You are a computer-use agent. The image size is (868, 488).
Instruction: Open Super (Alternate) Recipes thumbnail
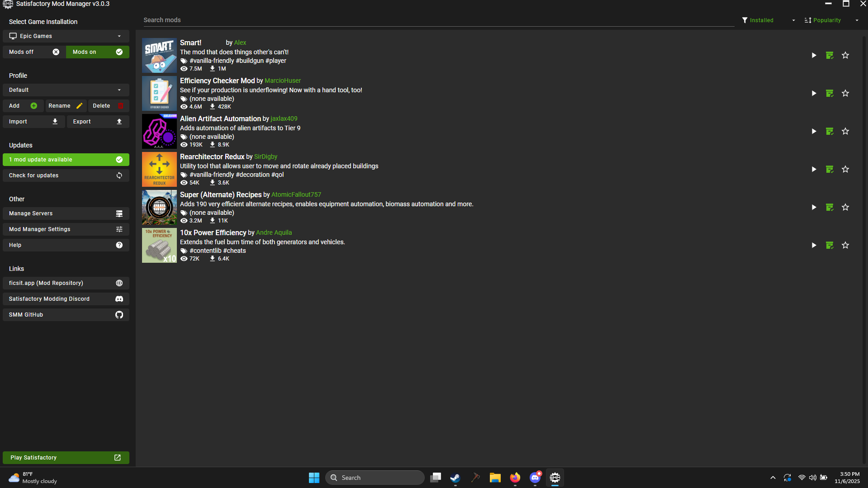159,207
